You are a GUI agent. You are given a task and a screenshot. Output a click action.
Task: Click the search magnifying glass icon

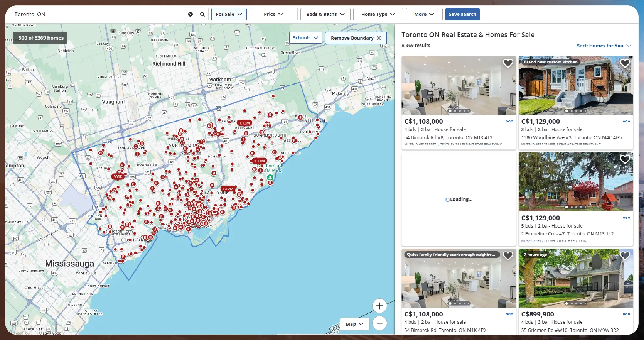pyautogui.click(x=202, y=14)
